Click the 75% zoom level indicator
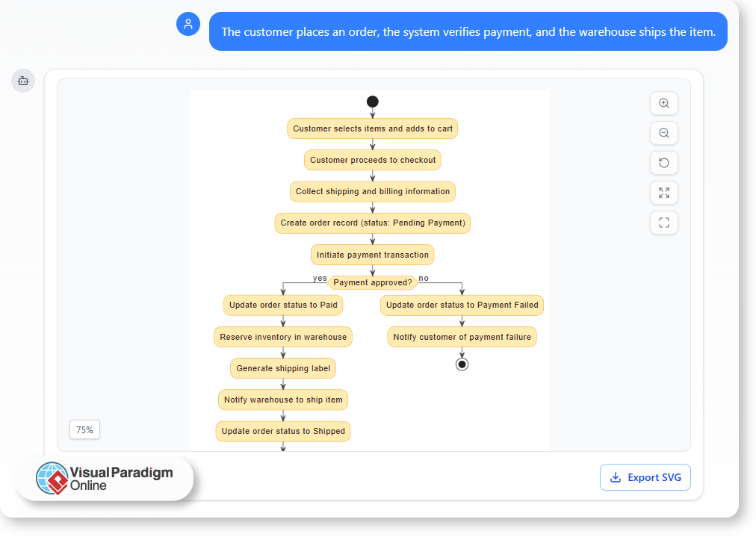The height and width of the screenshot is (537, 756). [x=84, y=429]
